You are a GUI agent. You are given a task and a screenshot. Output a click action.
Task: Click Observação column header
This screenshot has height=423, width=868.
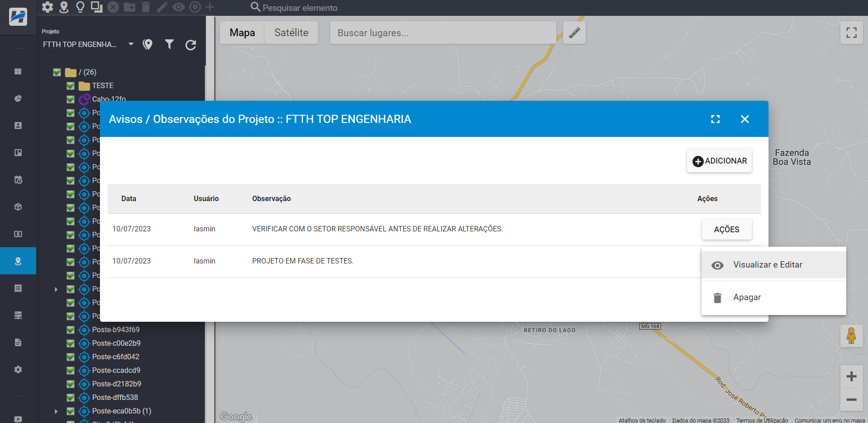[x=271, y=198]
